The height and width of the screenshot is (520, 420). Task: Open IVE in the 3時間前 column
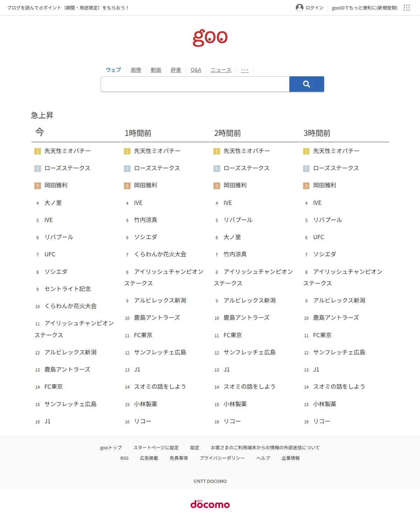point(317,203)
